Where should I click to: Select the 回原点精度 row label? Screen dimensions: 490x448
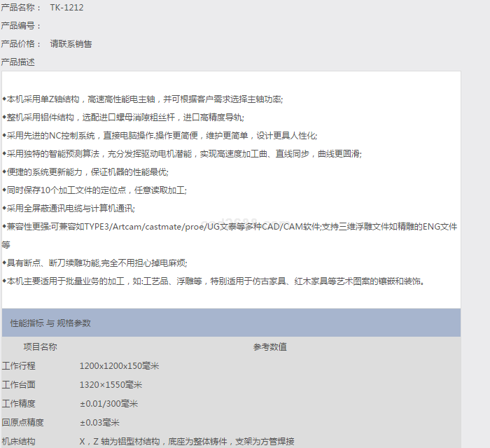click(23, 423)
